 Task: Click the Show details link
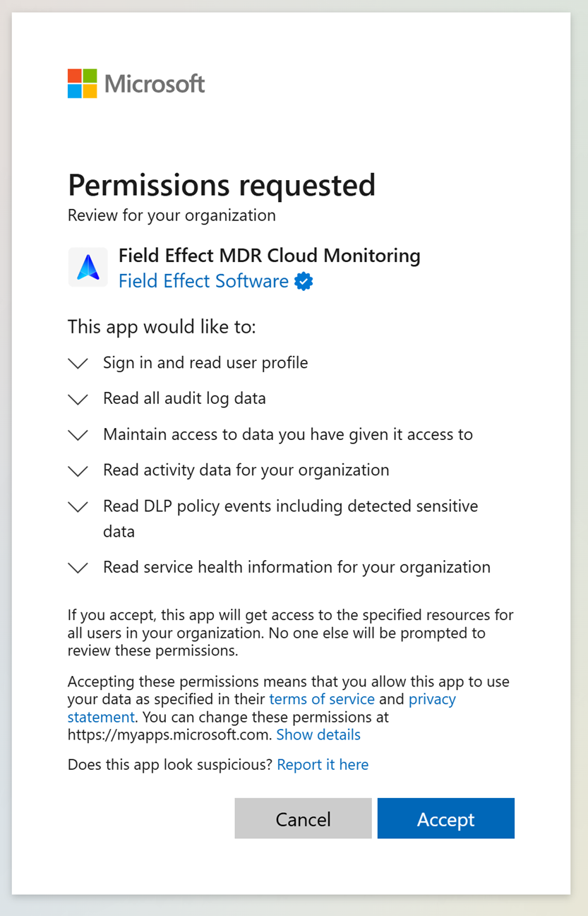[318, 734]
